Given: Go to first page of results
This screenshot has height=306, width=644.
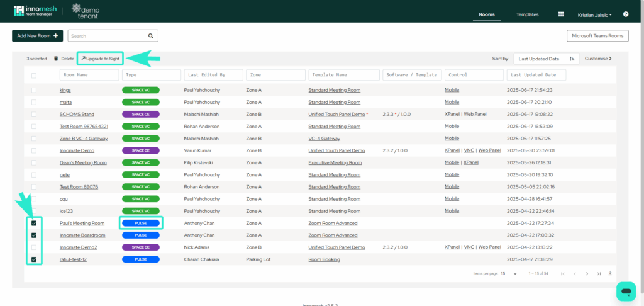Looking at the screenshot, I should click(x=563, y=273).
